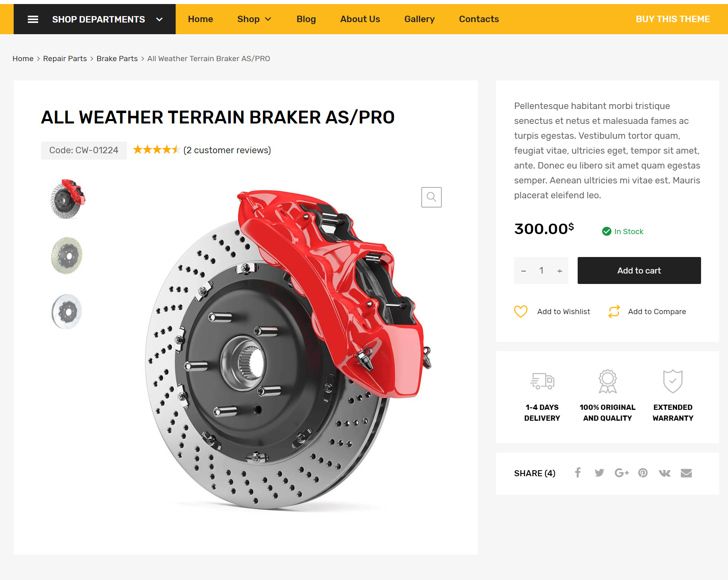Image resolution: width=728 pixels, height=580 pixels.
Task: Share product via Google Plus icon
Action: [621, 473]
